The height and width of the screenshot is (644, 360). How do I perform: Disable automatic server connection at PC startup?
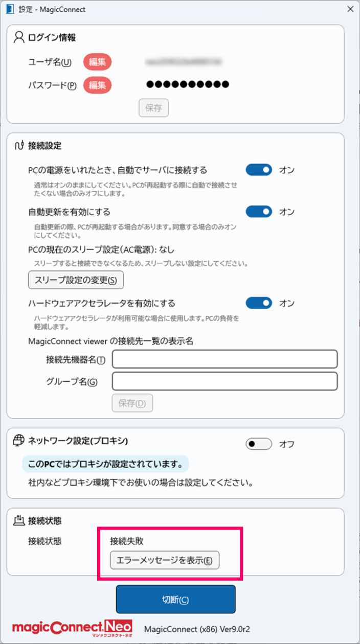point(259,169)
